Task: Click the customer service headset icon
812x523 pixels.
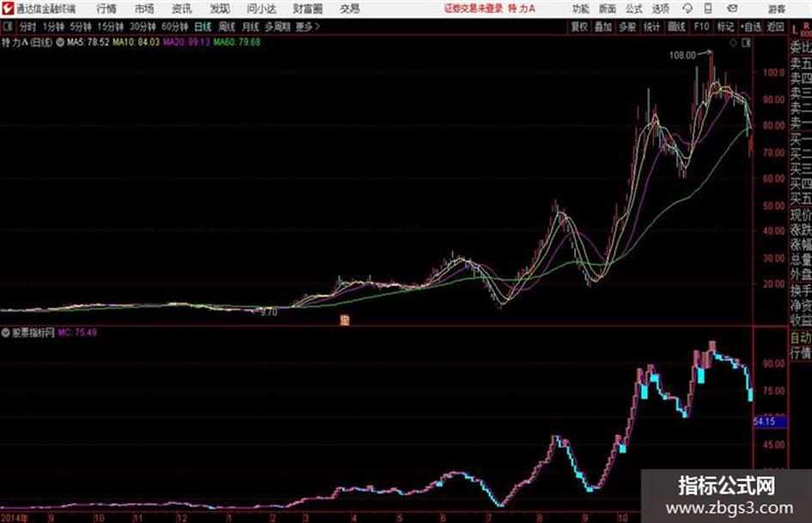Action: pos(687,9)
